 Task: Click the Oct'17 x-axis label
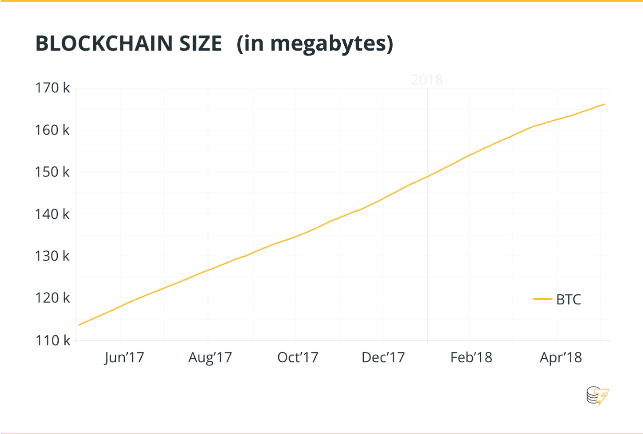point(297,357)
